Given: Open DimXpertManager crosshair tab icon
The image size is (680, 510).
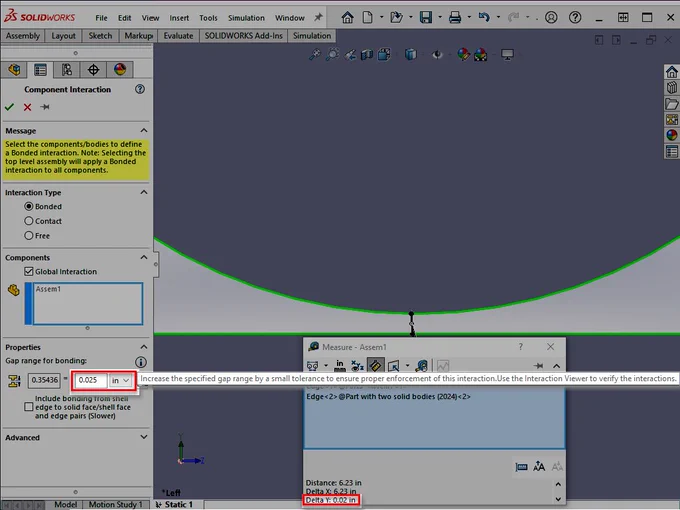Looking at the screenshot, I should (93, 69).
